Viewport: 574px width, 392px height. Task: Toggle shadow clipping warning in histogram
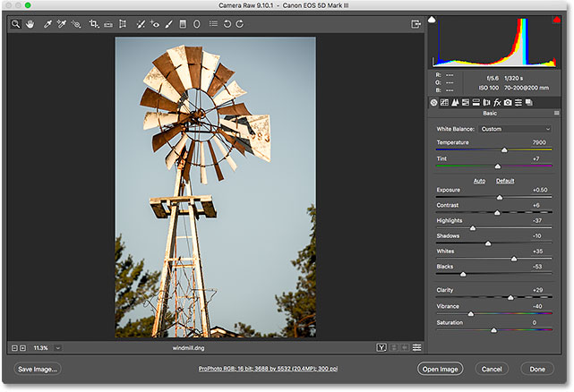(432, 20)
